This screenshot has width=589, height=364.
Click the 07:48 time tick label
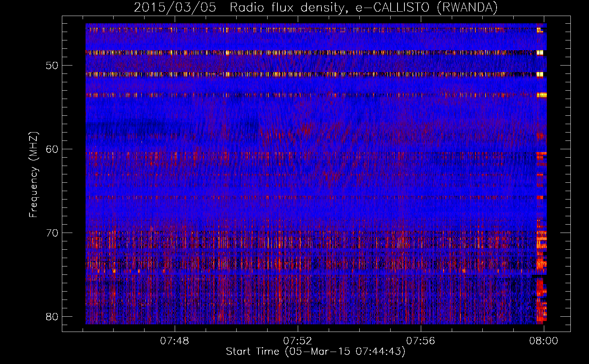coord(175,341)
